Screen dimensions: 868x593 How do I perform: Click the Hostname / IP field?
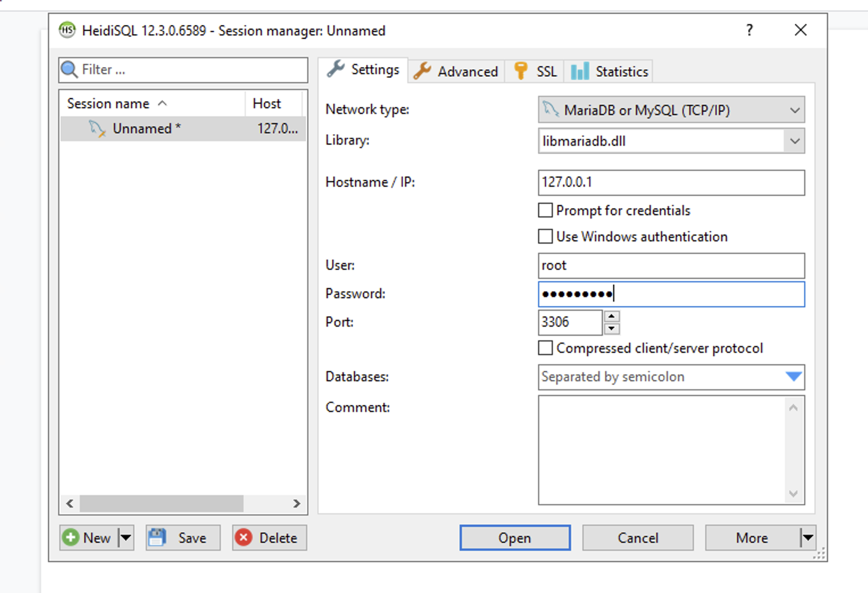point(671,182)
